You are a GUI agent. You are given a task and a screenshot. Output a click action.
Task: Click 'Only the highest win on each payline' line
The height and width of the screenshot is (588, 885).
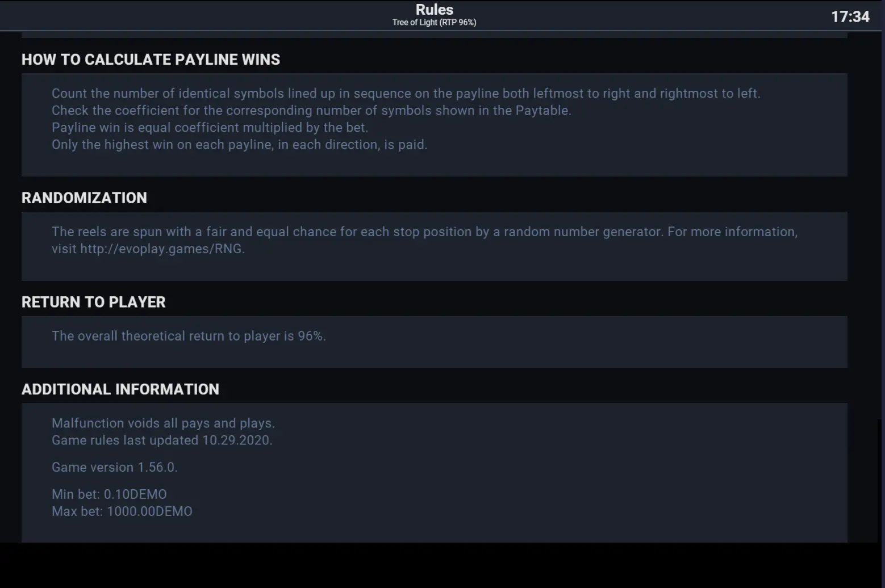(239, 145)
